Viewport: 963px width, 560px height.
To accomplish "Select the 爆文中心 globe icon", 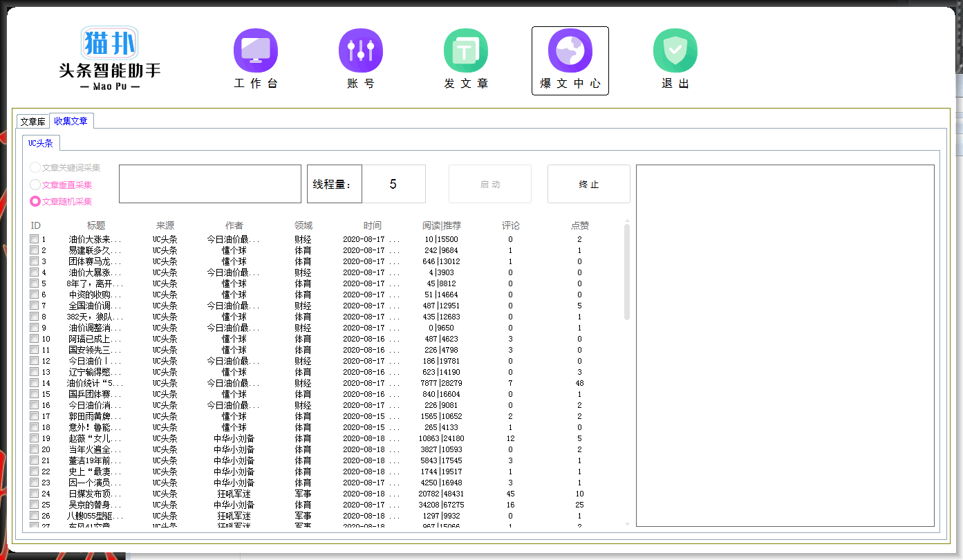I will [x=570, y=51].
